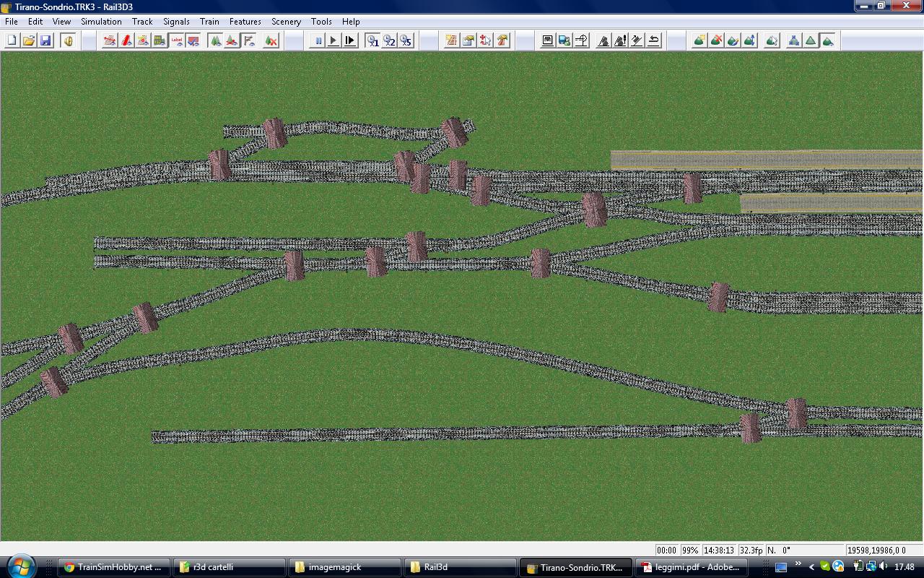Open the Signals menu
The width and height of the screenshot is (924, 578).
coord(176,22)
